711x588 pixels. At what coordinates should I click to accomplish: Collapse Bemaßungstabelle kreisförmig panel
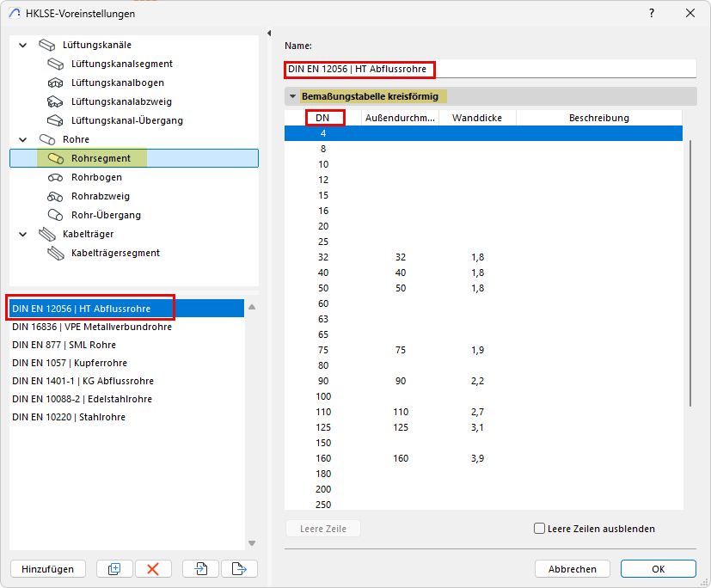[293, 96]
